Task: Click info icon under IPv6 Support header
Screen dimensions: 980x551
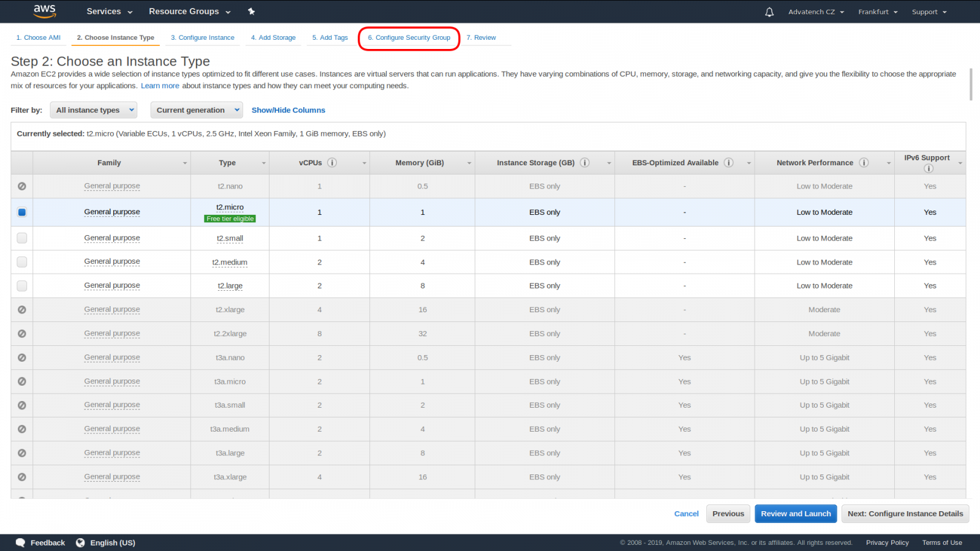Action: coord(929,168)
